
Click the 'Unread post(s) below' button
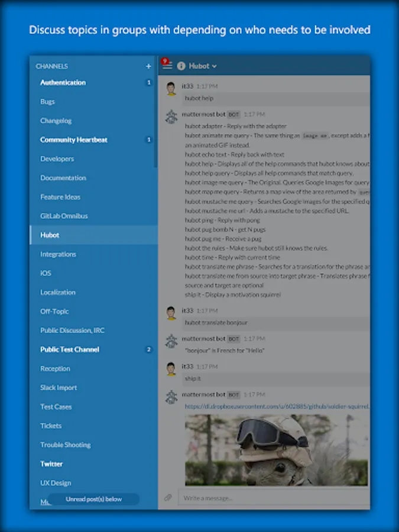click(x=93, y=499)
